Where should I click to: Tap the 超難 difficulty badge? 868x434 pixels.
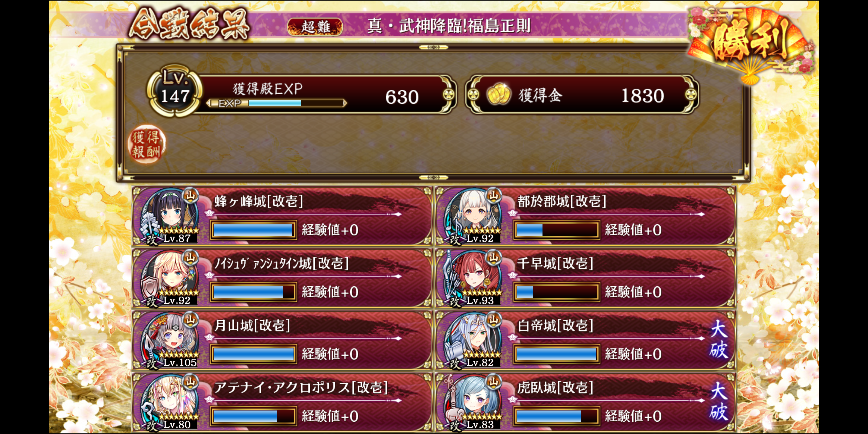coord(315,27)
